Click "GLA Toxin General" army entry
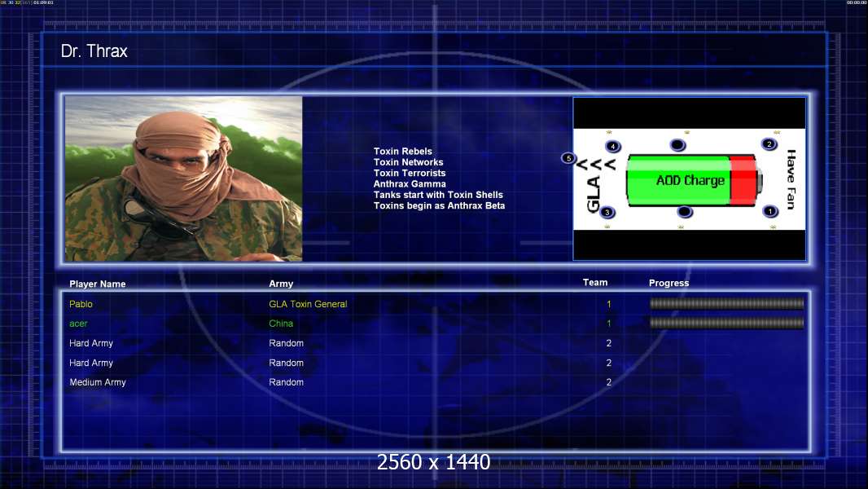This screenshot has width=868, height=489. tap(308, 304)
